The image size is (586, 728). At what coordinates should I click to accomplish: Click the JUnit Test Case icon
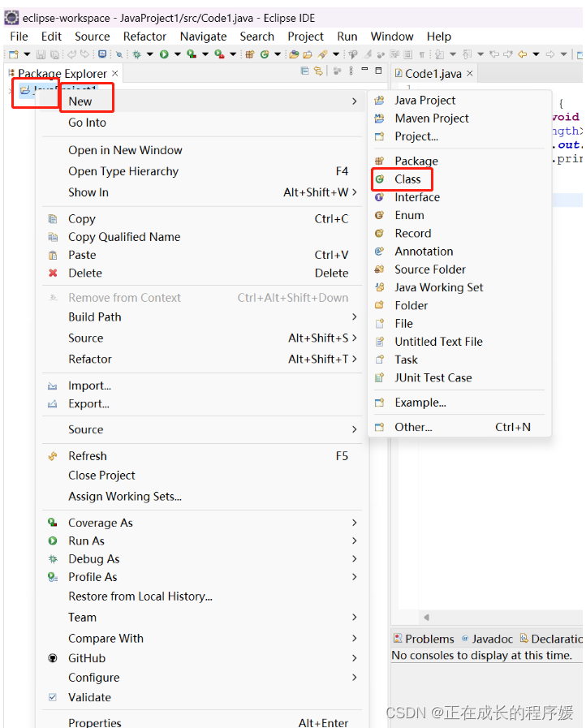click(379, 378)
